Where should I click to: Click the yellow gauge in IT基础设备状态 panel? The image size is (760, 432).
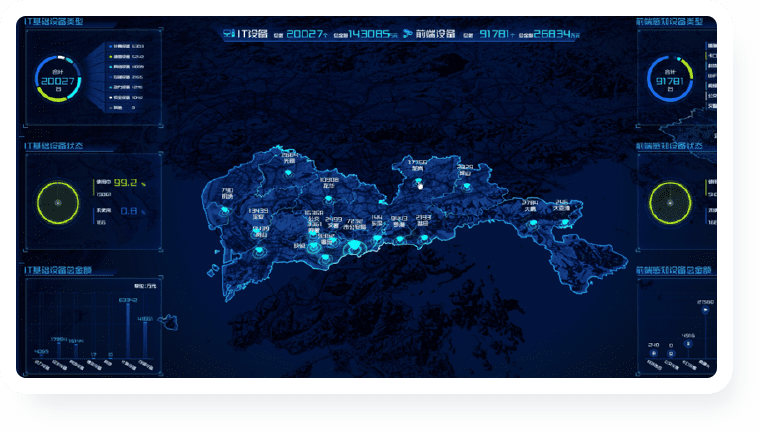(58, 203)
